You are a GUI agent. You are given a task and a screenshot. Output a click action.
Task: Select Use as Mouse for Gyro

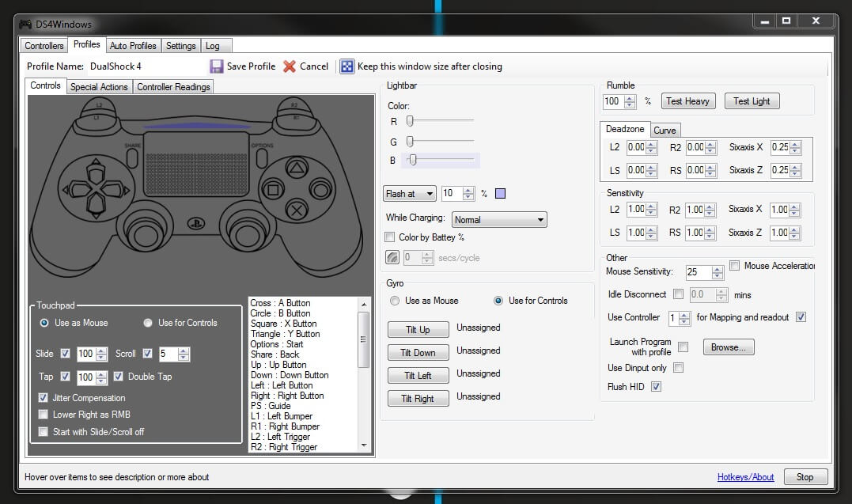395,301
